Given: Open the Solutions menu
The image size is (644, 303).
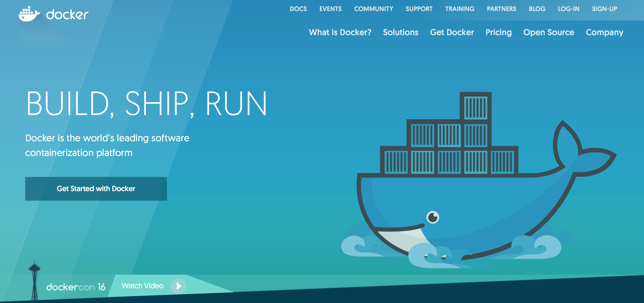Looking at the screenshot, I should pos(400,32).
